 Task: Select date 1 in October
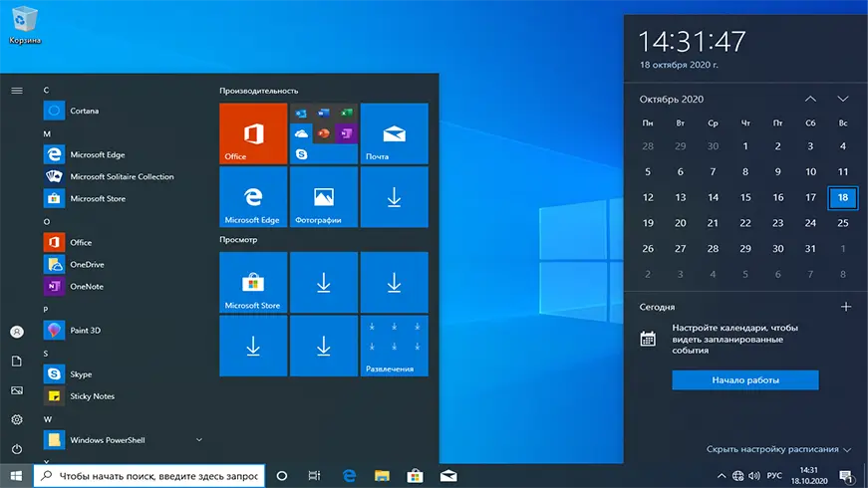click(745, 146)
